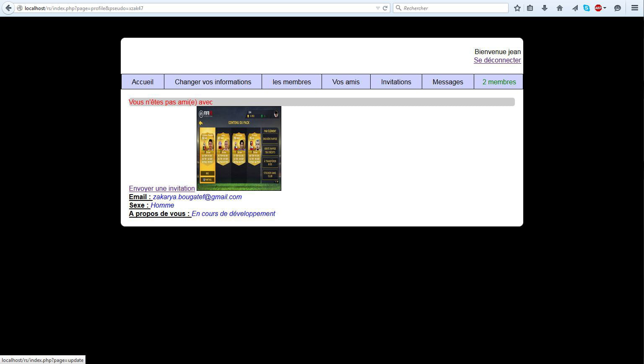This screenshot has width=644, height=364.
Task: Open the Adblock Plus ABP icon
Action: point(598,8)
